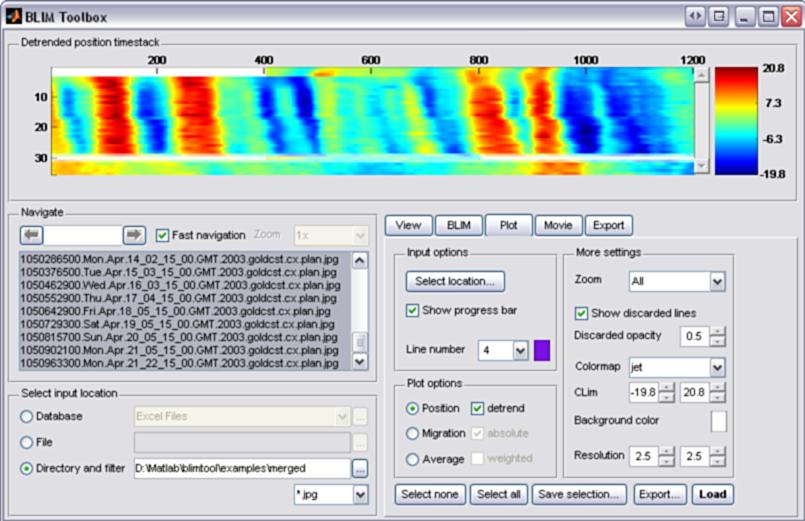Select the Migration radio button
The image size is (805, 521).
(412, 433)
